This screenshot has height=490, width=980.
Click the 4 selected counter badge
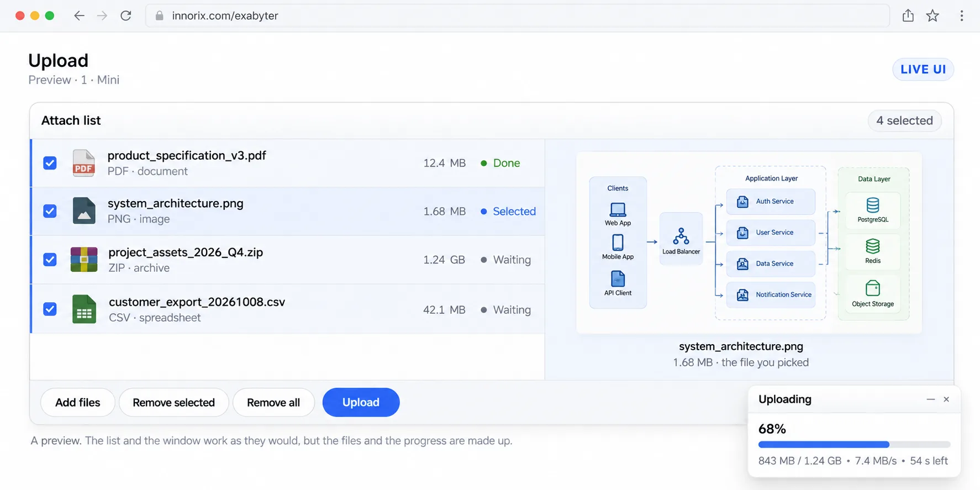(904, 120)
